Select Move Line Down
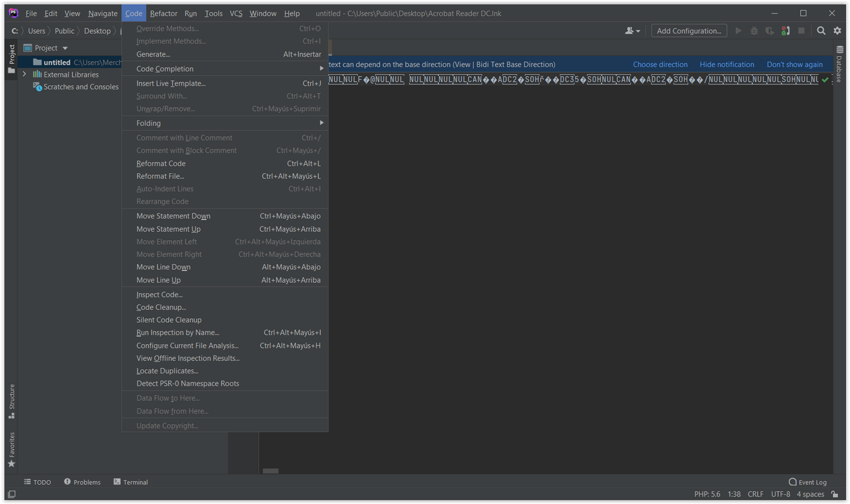This screenshot has width=850, height=504. (x=225, y=267)
